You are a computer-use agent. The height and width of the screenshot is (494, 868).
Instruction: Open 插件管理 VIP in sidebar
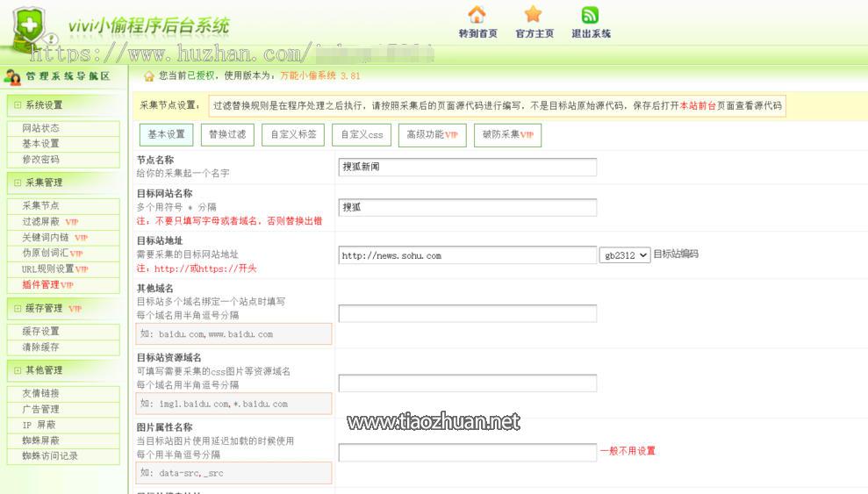click(47, 285)
